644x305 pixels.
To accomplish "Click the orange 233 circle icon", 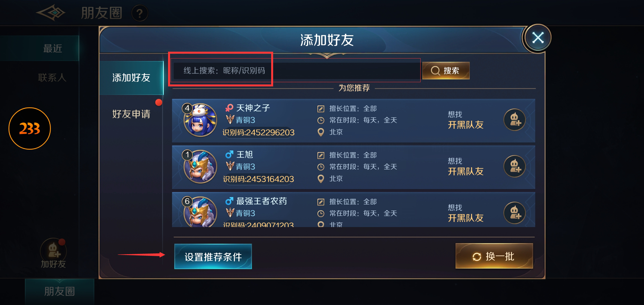I will point(30,128).
